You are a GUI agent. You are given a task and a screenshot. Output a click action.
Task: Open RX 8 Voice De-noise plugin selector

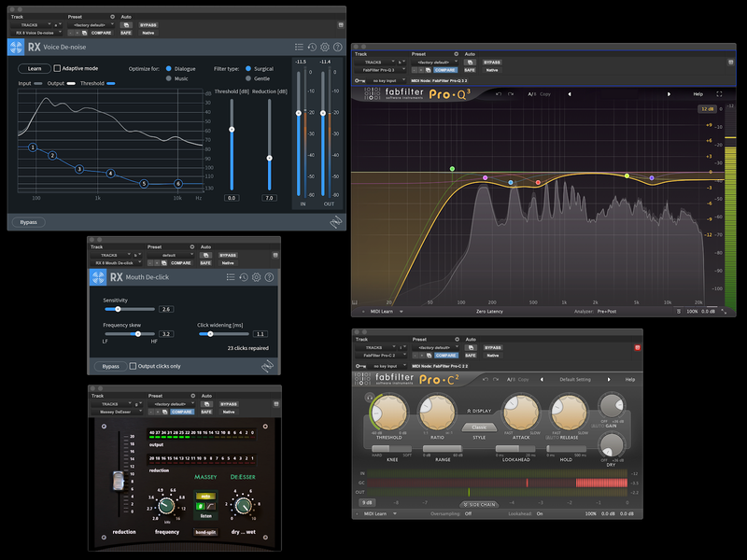click(36, 33)
